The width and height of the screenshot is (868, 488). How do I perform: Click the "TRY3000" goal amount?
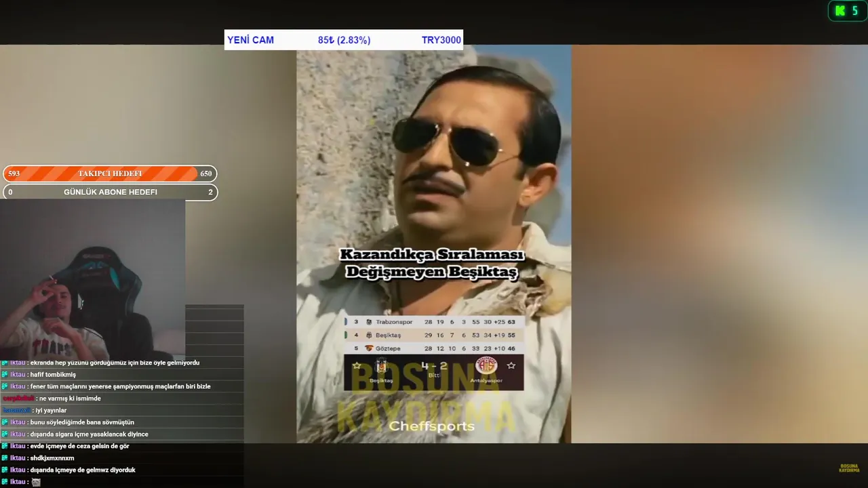[441, 40]
